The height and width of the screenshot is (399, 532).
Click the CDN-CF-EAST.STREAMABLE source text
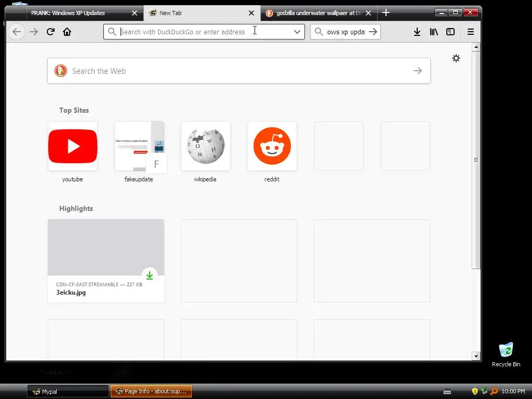[x=87, y=284]
